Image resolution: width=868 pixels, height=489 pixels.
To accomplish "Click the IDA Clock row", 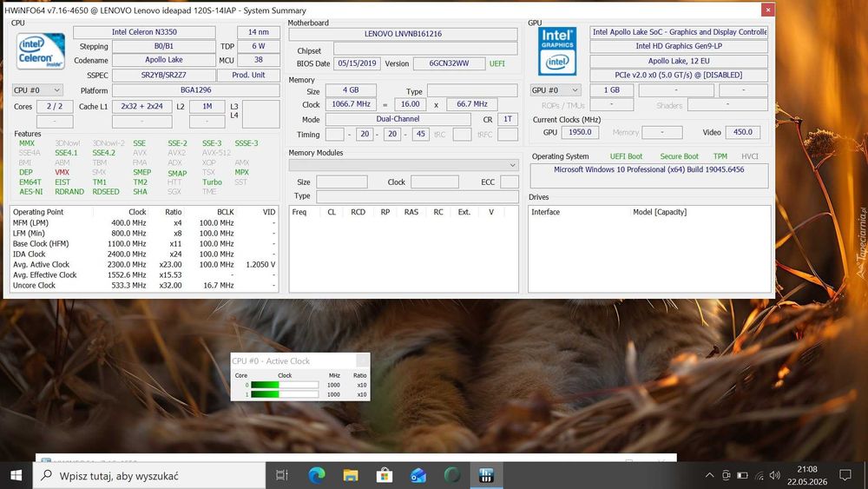I will [x=144, y=254].
